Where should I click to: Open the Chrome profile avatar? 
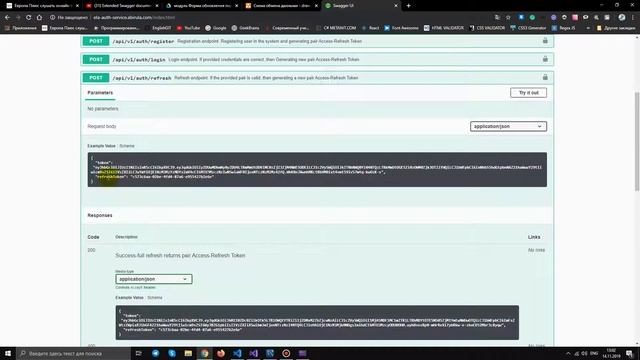[622, 17]
